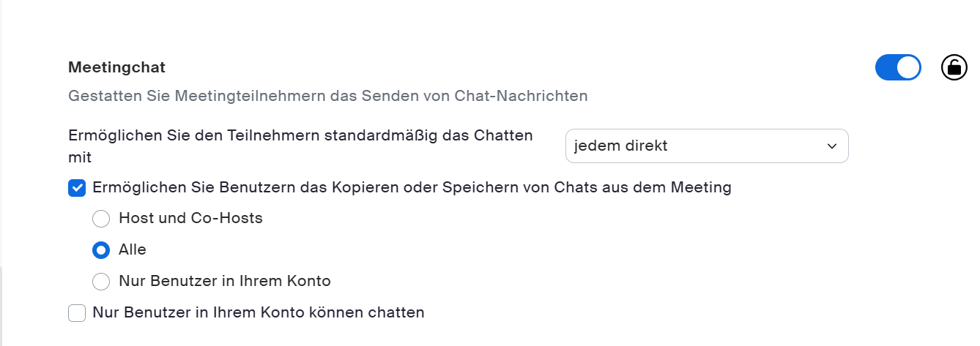Click the 'Ermöglichen Sie Benutzern das Kopieren' label text

point(412,187)
